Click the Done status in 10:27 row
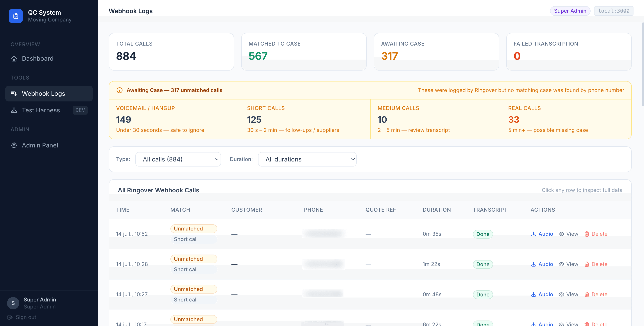Viewport: 644px width, 326px height. 483,294
